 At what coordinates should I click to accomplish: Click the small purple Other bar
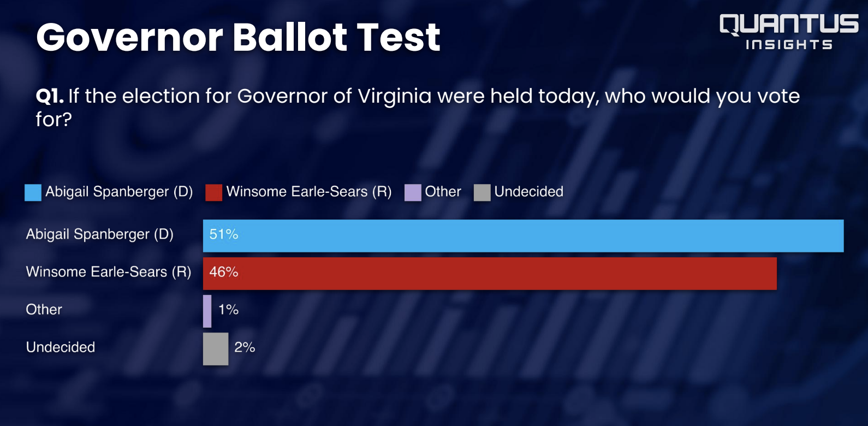(207, 311)
